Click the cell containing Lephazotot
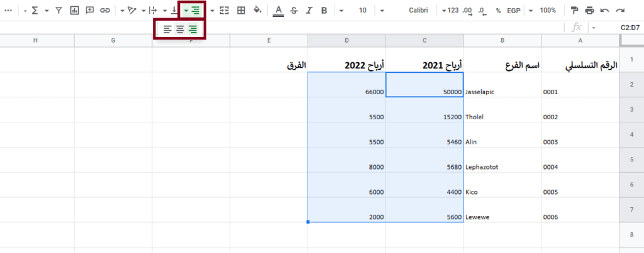This screenshot has height=253, width=644. (502, 160)
